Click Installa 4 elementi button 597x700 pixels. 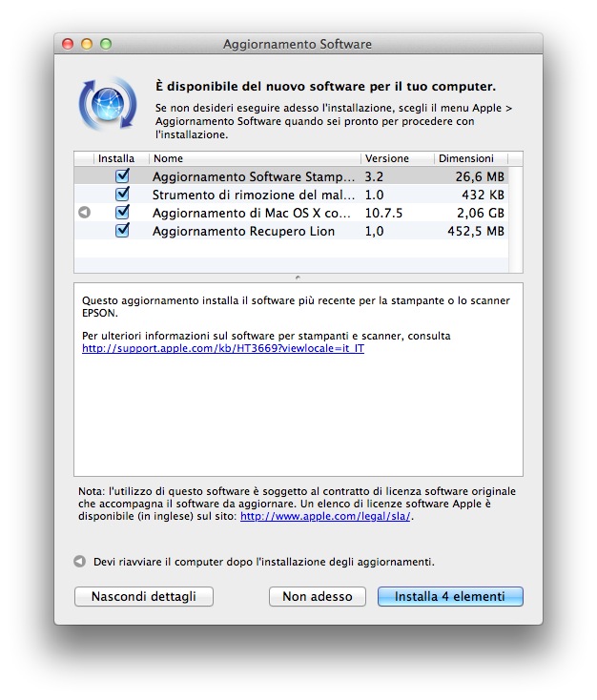point(450,596)
